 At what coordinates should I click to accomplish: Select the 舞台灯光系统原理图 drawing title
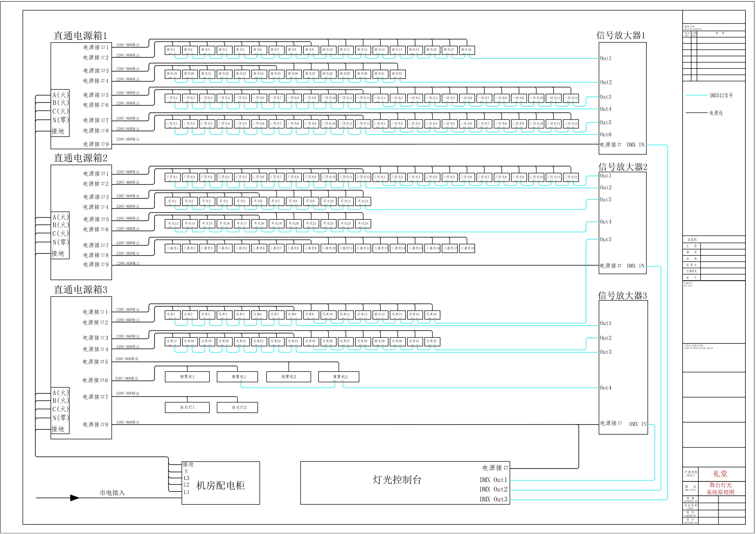(720, 489)
